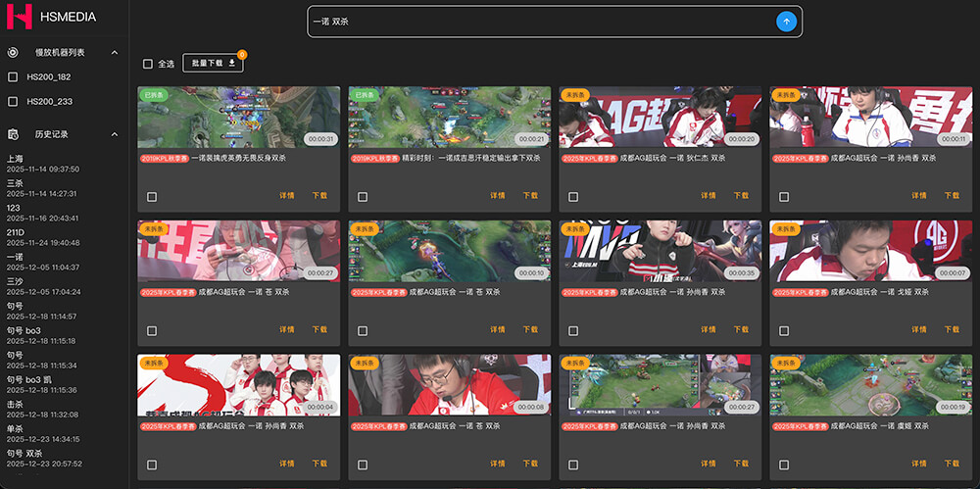
Task: Check the HS200_233 machine checkbox
Action: 12,101
